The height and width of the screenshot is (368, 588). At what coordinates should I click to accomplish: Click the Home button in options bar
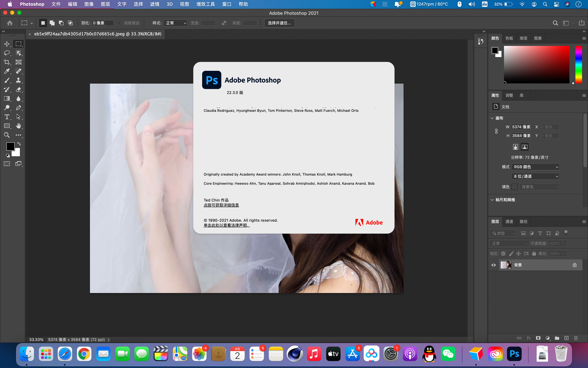coord(10,23)
